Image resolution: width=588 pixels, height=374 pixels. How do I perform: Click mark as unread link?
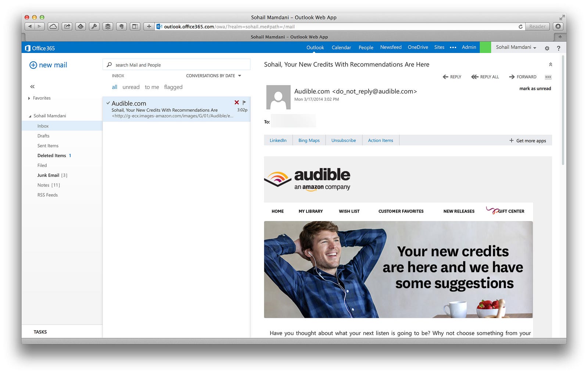535,89
